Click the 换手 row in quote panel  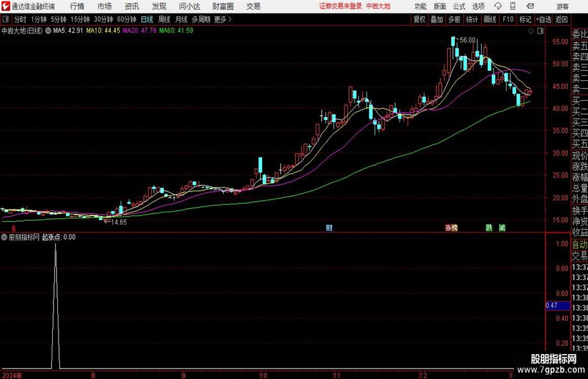pyautogui.click(x=580, y=211)
